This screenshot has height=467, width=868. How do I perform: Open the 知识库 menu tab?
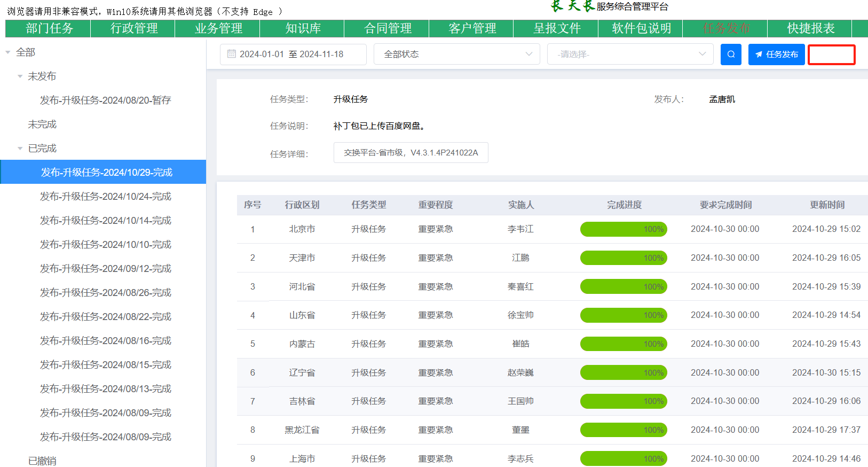click(x=303, y=28)
